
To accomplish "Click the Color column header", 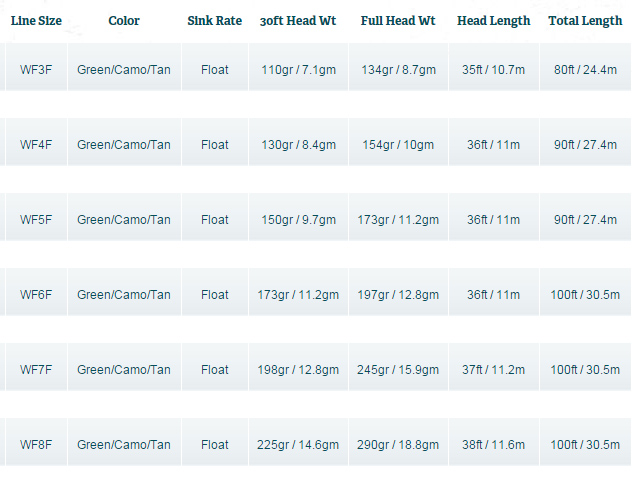I will click(124, 21).
